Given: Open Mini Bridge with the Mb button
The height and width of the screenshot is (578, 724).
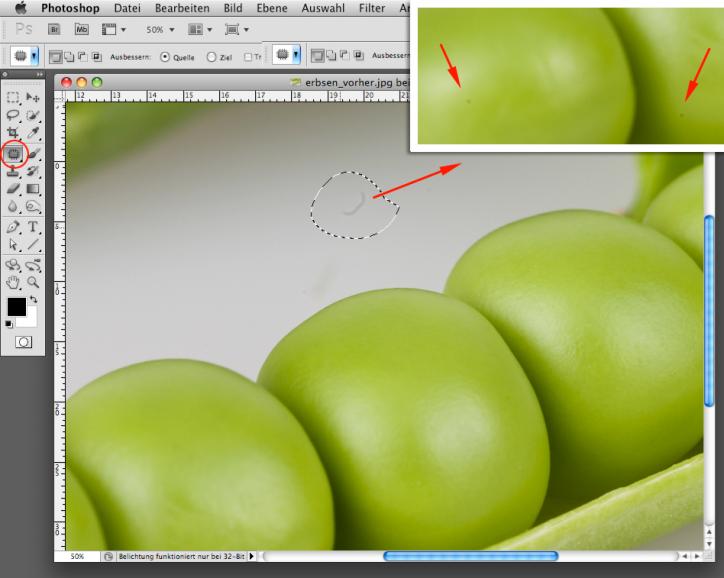Looking at the screenshot, I should (82, 30).
